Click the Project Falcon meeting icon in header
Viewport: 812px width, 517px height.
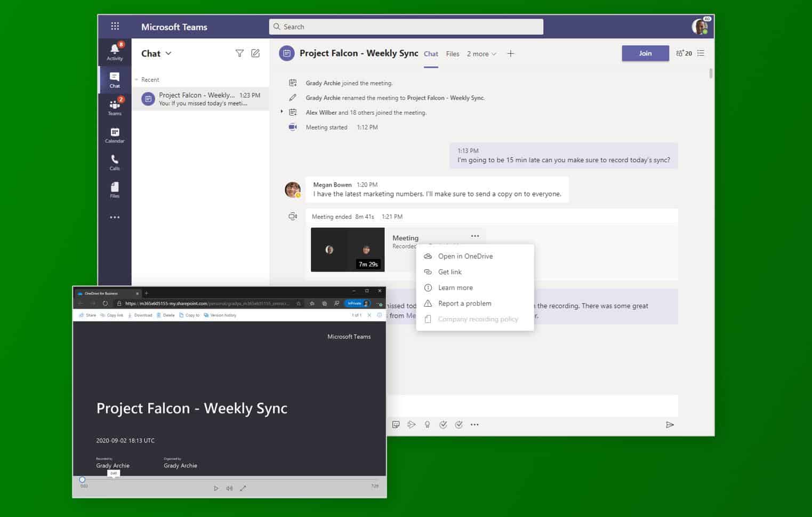pos(287,53)
